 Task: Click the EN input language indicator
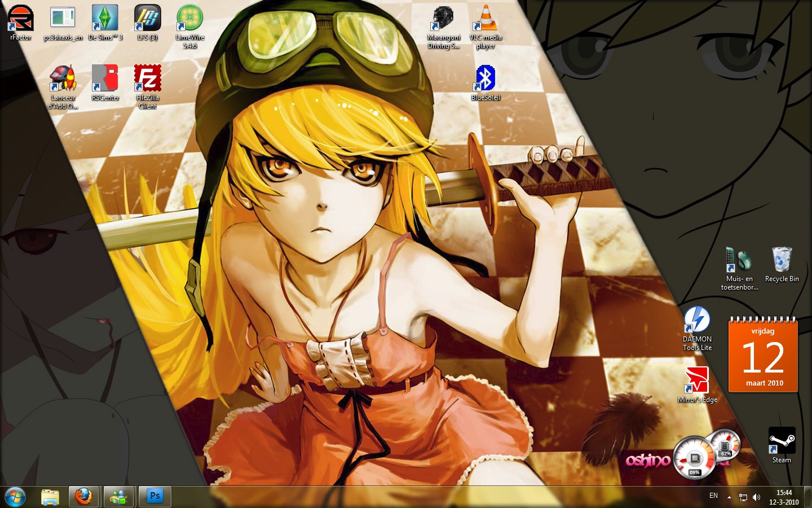tap(713, 496)
